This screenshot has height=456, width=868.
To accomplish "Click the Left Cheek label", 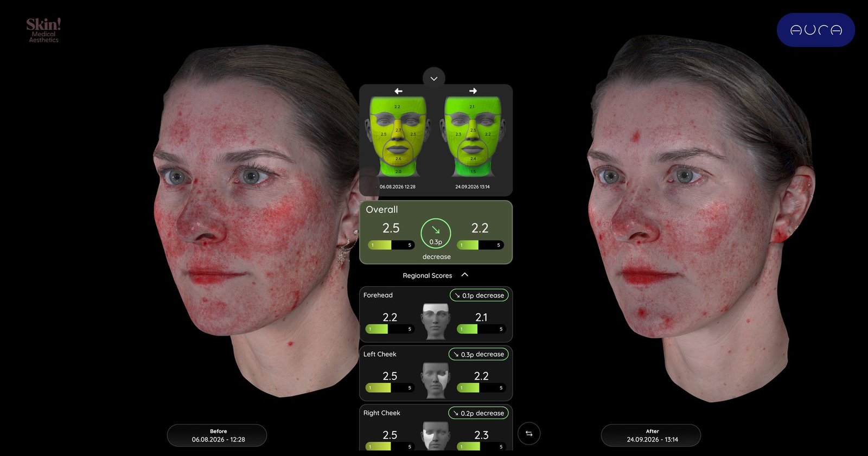I will pyautogui.click(x=380, y=354).
